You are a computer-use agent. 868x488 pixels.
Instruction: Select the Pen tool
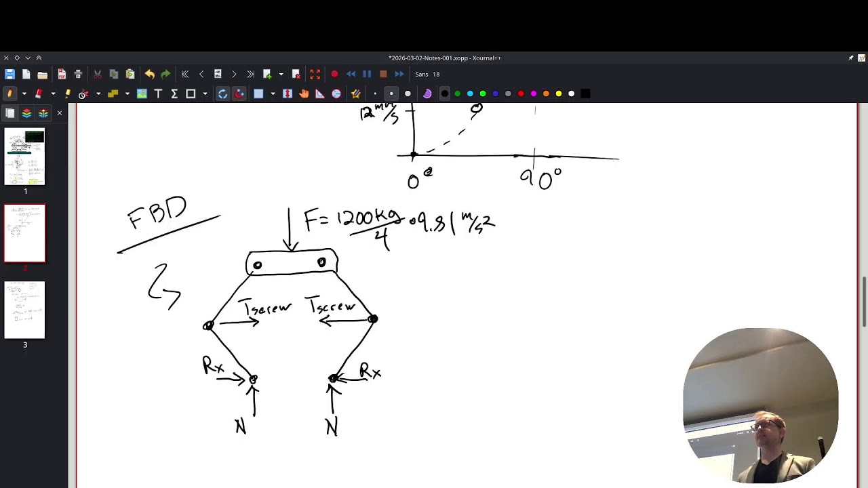click(x=9, y=94)
